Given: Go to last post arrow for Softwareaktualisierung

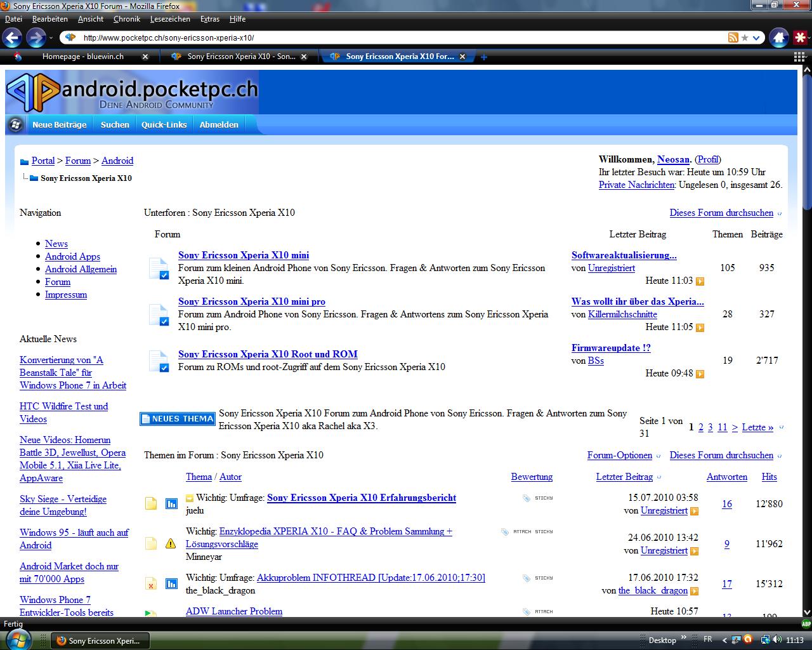Looking at the screenshot, I should point(700,281).
